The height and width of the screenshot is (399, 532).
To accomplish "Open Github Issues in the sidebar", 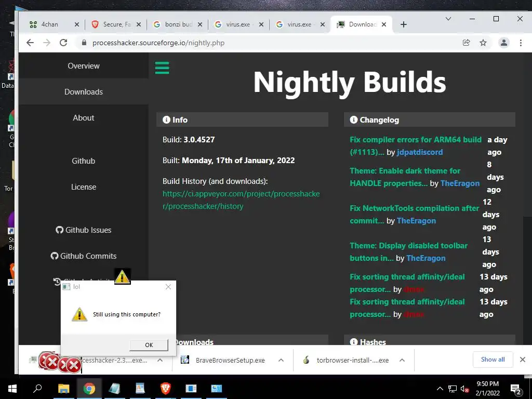I will pos(84,230).
